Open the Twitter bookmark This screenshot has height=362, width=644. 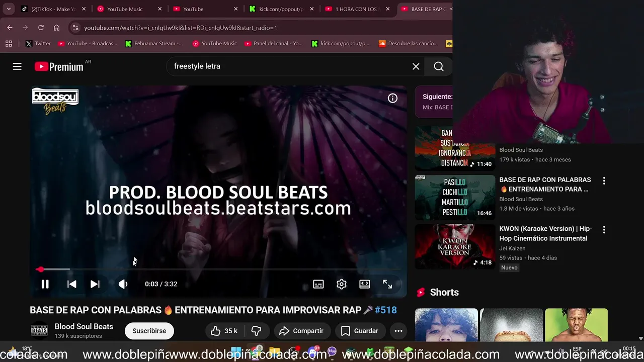[38, 44]
